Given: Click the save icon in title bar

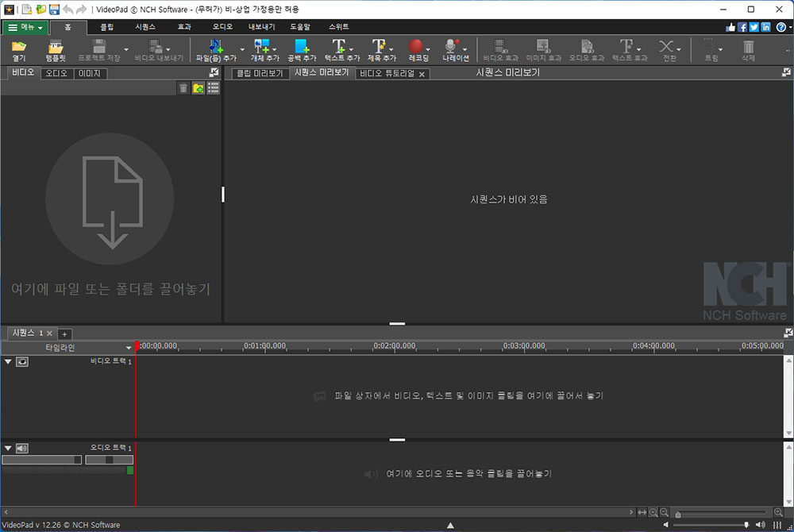Looking at the screenshot, I should [54, 9].
